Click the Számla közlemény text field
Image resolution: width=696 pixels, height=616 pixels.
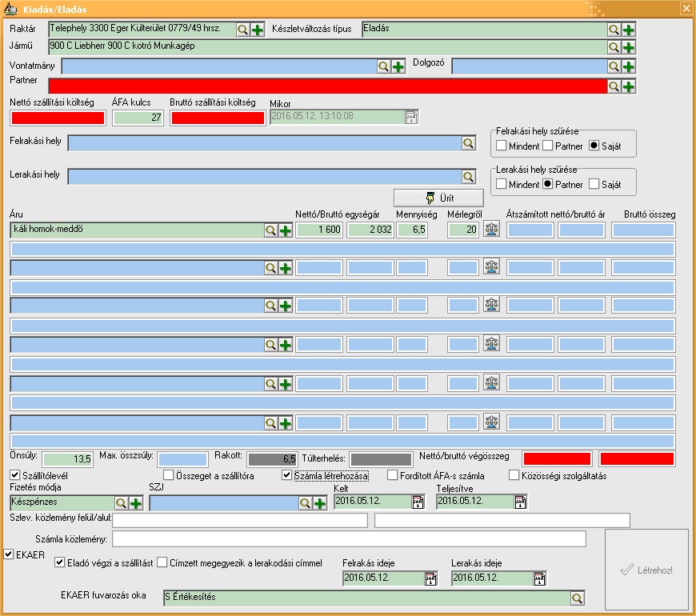(x=349, y=539)
